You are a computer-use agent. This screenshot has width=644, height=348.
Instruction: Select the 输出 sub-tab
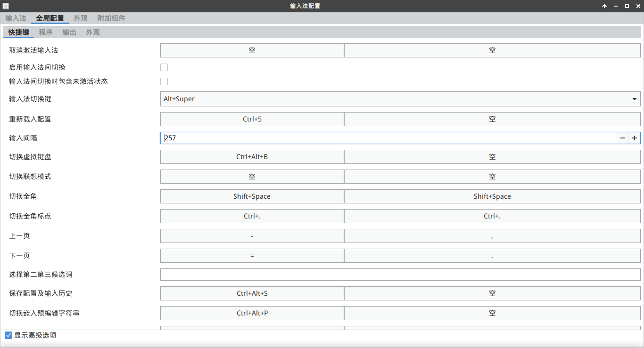coord(69,32)
